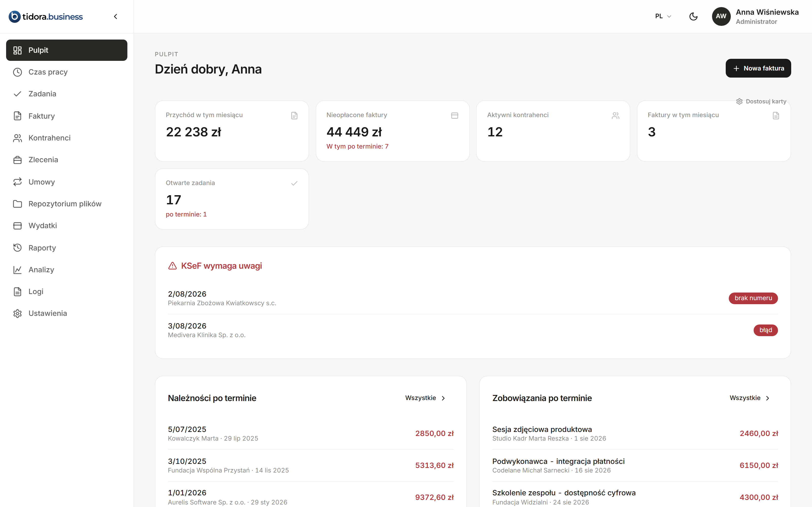Screen dimensions: 812x507
Task: Collapse the sidebar using the chevron
Action: 115,16
